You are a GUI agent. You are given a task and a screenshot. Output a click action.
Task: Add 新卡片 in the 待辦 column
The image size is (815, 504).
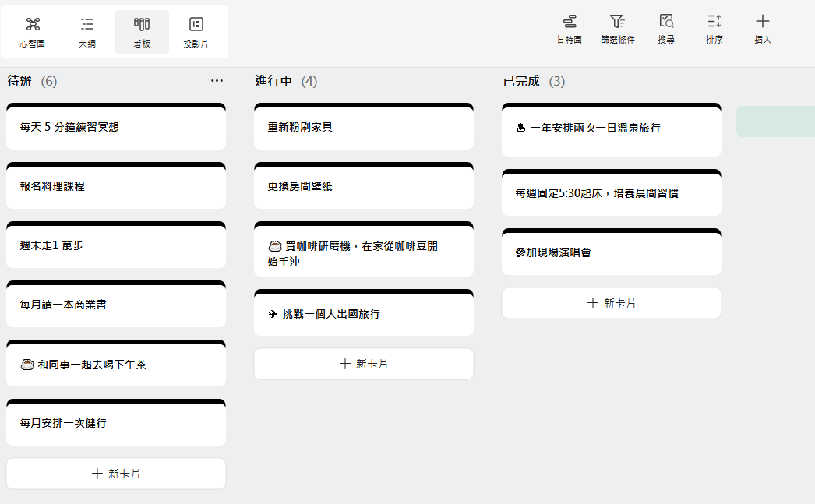(x=116, y=474)
